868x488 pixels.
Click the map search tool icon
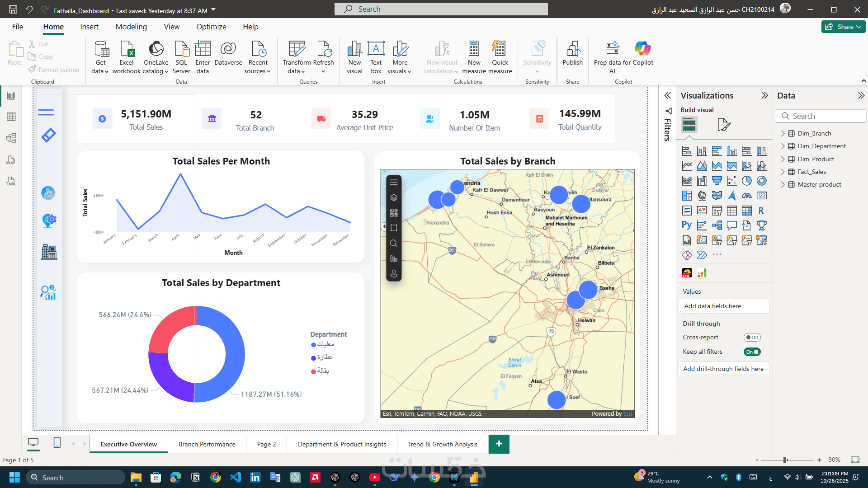tap(394, 244)
